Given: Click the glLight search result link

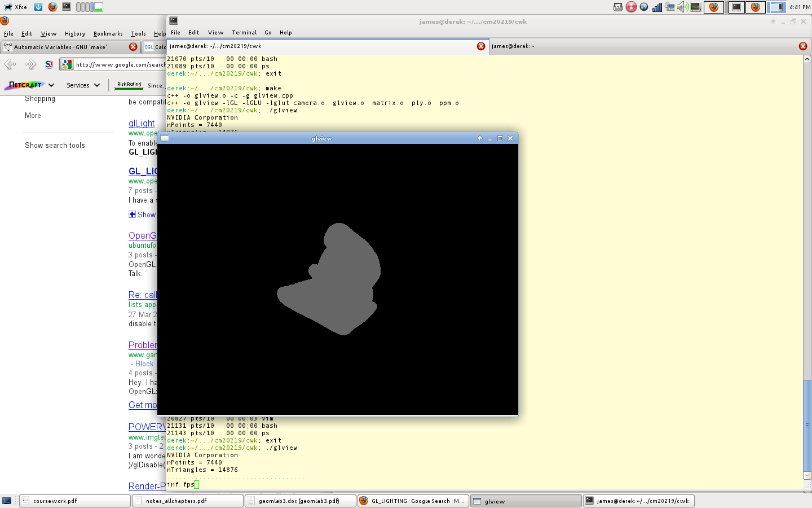Looking at the screenshot, I should [141, 123].
